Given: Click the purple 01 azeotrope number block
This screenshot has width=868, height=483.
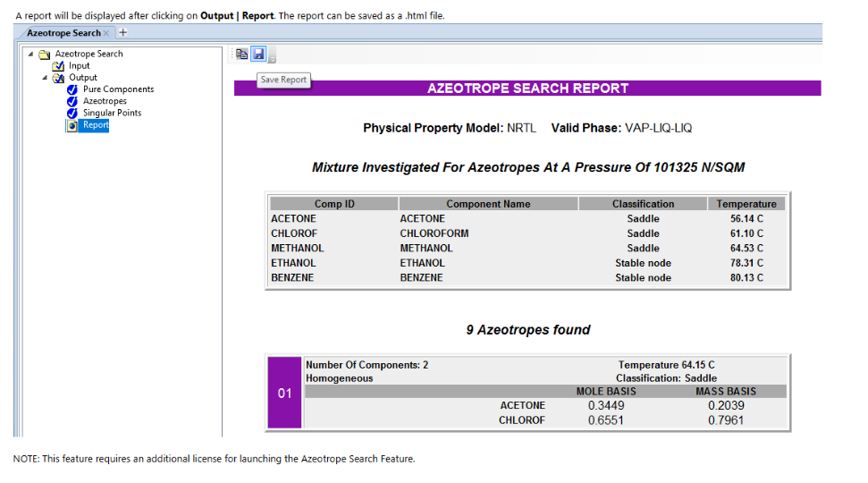Looking at the screenshot, I should (284, 394).
